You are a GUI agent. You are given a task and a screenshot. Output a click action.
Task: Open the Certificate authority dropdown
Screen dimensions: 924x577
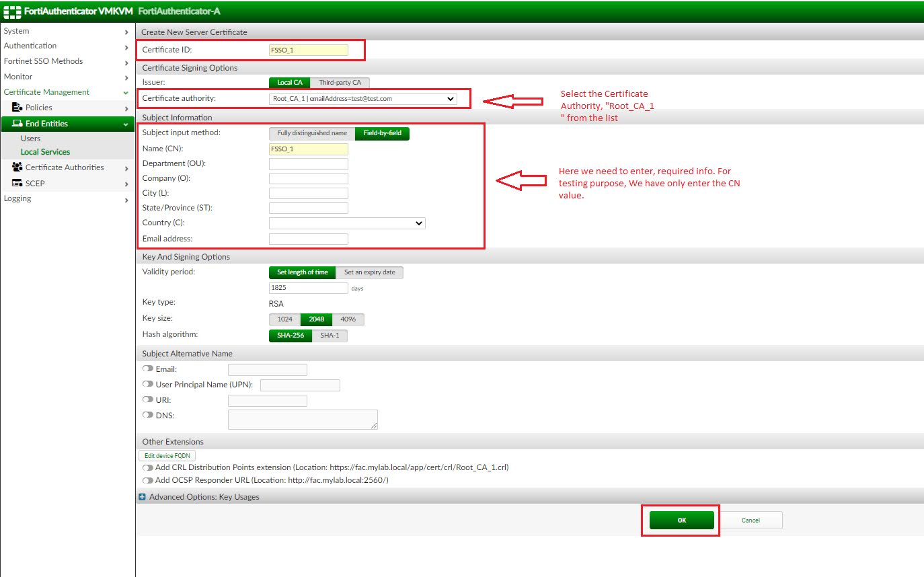pos(363,99)
